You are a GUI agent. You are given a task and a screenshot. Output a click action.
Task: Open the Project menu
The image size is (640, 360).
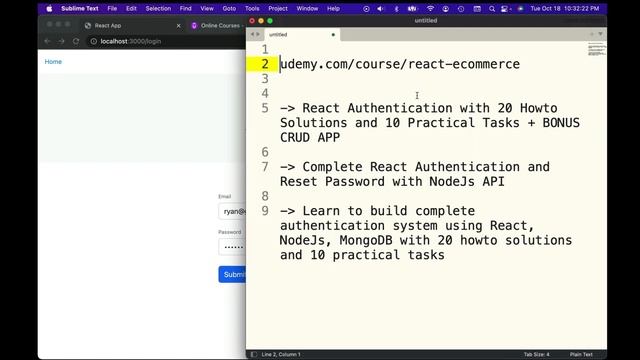click(x=278, y=9)
